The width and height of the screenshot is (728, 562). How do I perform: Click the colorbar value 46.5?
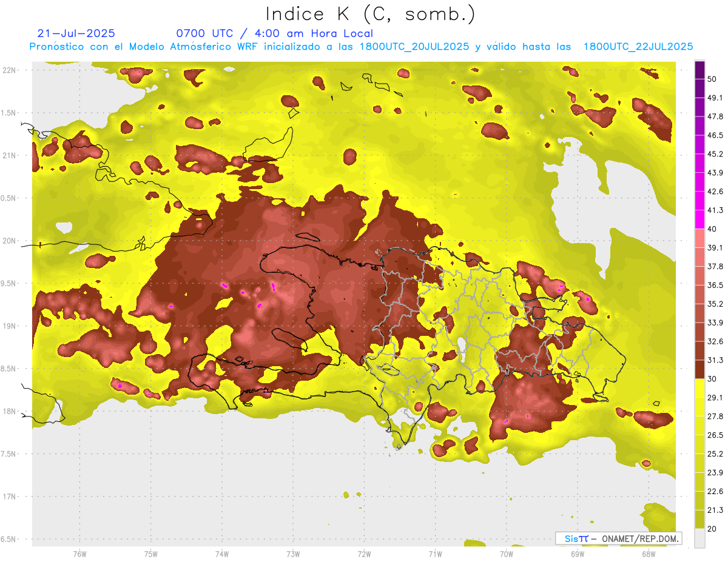tap(715, 135)
